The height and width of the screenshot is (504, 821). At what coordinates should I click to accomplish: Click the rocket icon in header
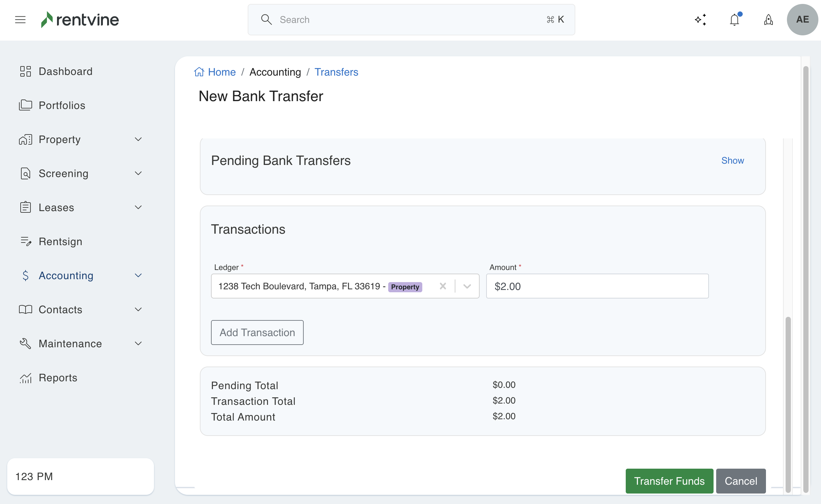point(768,20)
